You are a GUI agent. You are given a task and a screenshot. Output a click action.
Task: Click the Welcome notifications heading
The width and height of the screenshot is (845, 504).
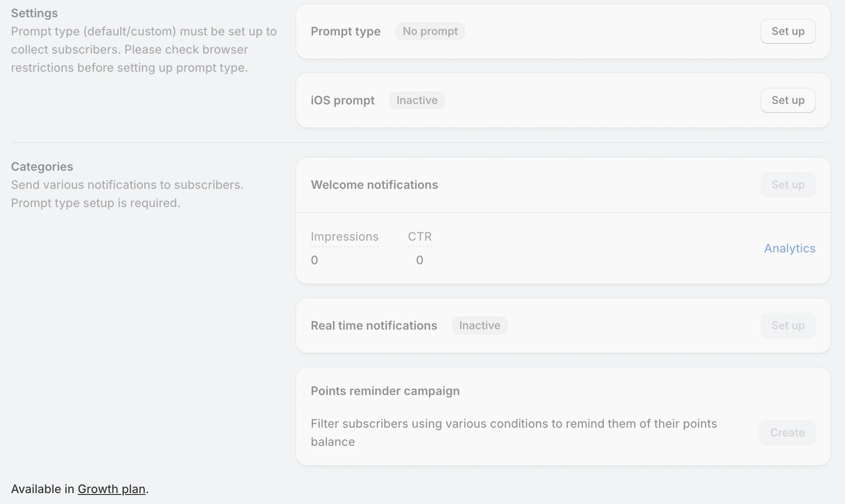374,185
